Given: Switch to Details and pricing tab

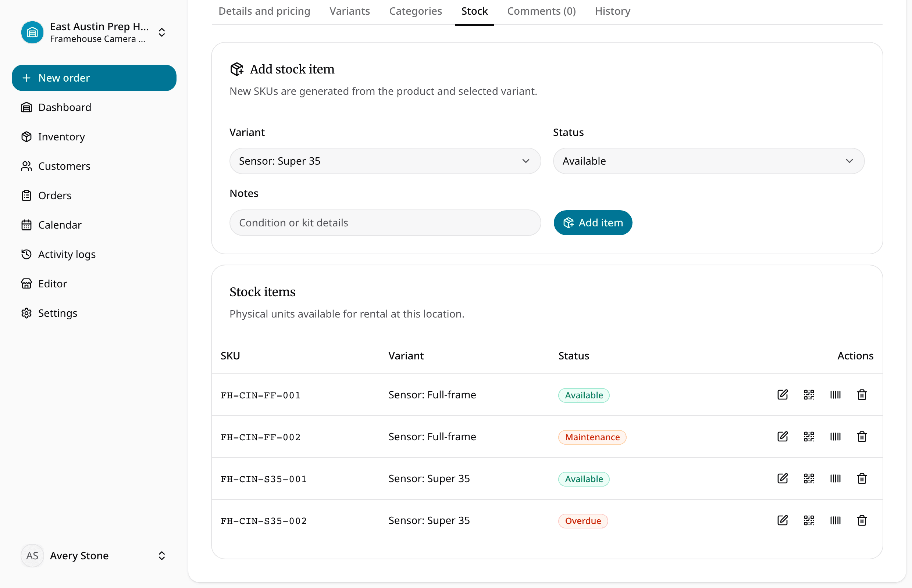Looking at the screenshot, I should pos(264,11).
